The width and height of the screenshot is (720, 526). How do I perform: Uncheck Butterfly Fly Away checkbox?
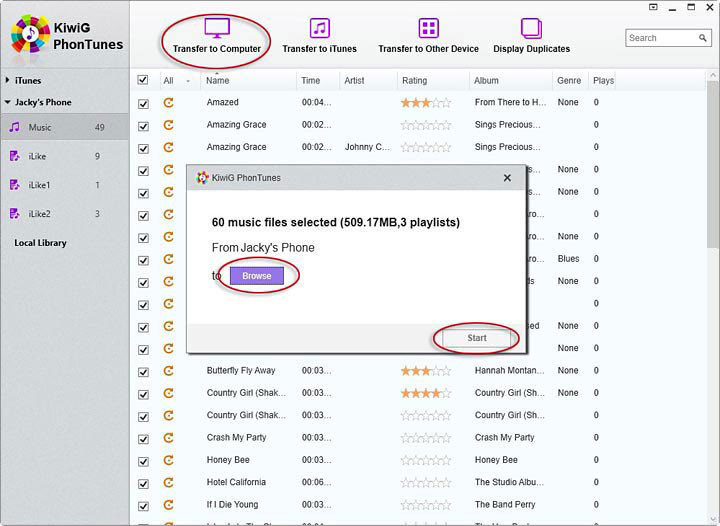(x=143, y=372)
